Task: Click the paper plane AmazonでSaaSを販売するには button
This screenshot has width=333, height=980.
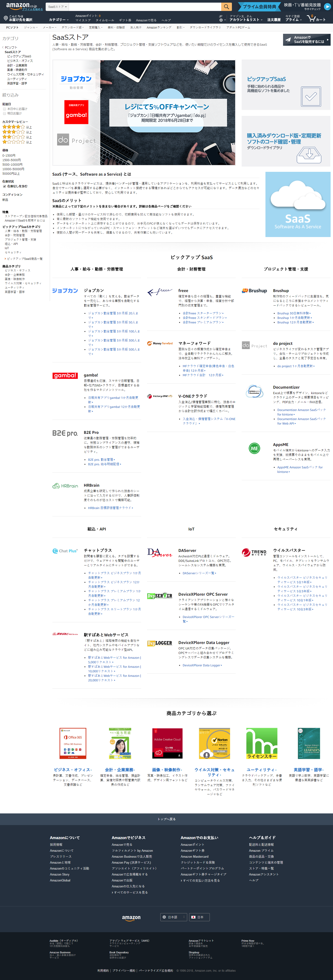Action: [x=307, y=40]
